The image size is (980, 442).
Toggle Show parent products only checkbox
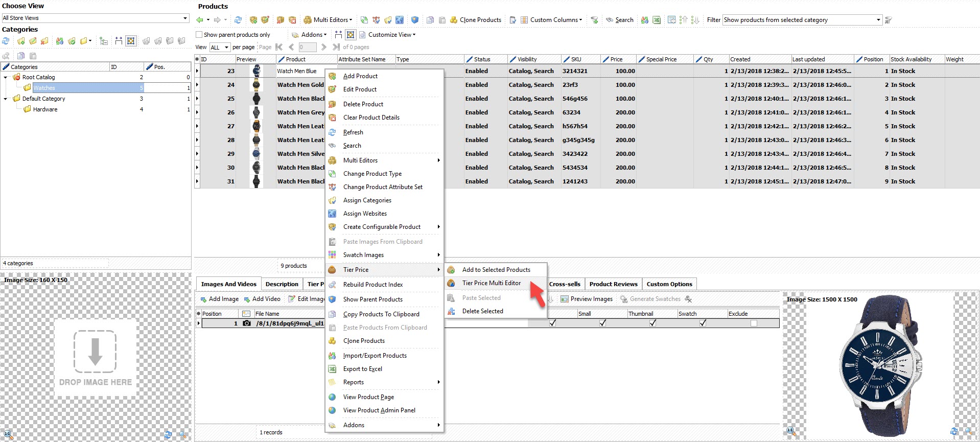[199, 35]
